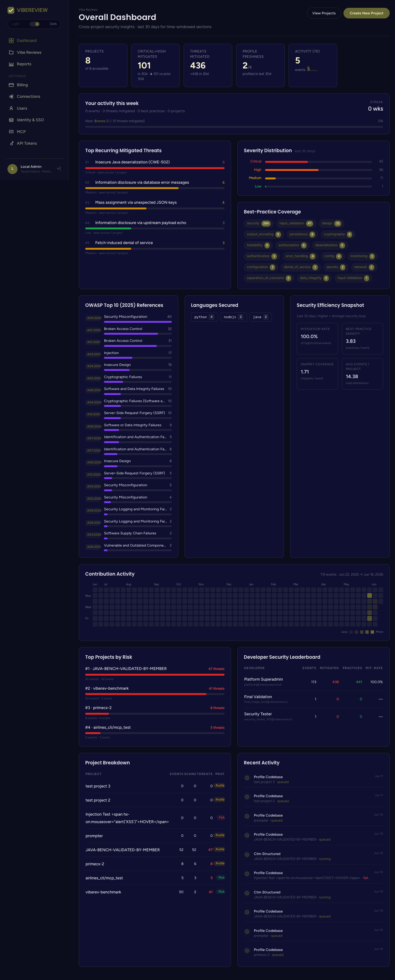The image size is (395, 980).
Task: Click Final Validation leaderboard row
Action: pos(313,699)
